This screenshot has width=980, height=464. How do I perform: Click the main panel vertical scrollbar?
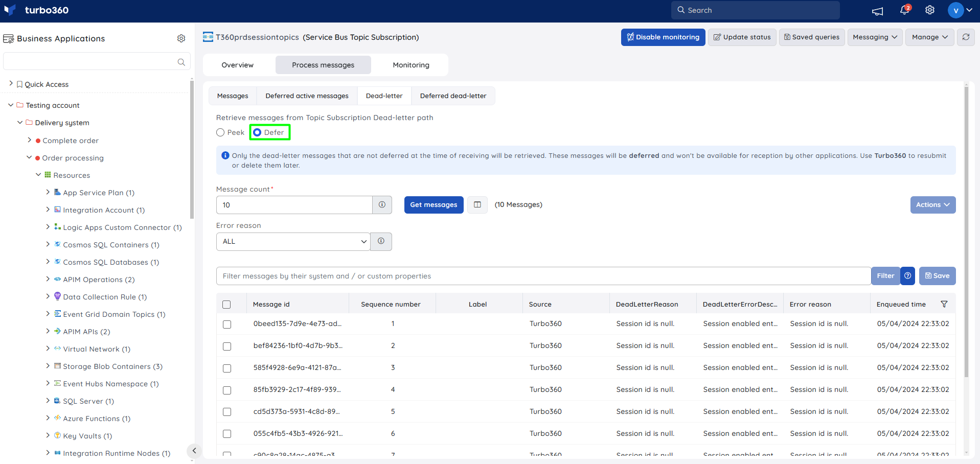pos(966,231)
